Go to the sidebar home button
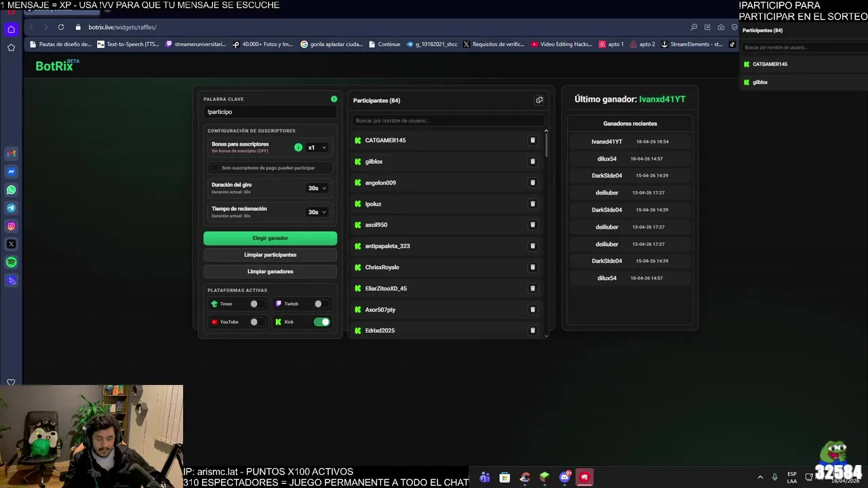 (x=11, y=29)
